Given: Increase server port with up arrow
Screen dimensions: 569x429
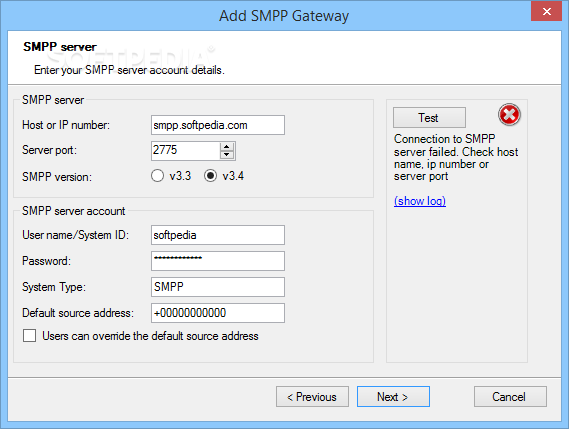Looking at the screenshot, I should click(x=227, y=147).
